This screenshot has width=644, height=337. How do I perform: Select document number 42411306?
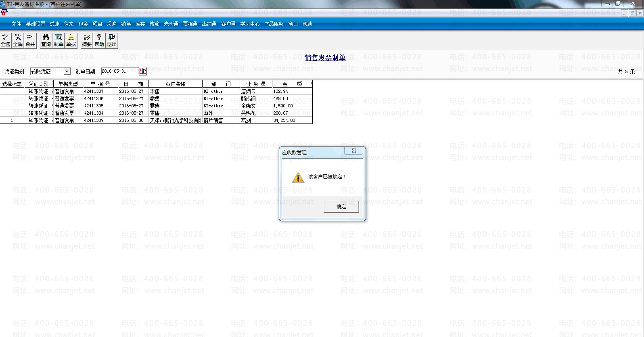point(100,98)
